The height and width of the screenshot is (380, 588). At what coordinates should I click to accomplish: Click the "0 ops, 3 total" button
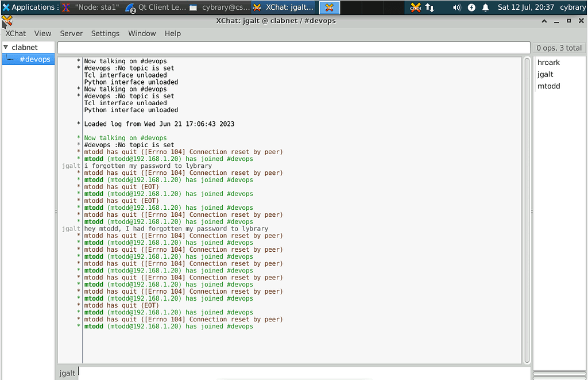click(560, 47)
